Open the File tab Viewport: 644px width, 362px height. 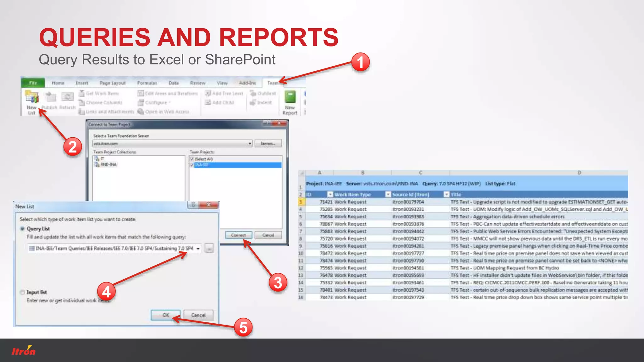click(x=33, y=83)
